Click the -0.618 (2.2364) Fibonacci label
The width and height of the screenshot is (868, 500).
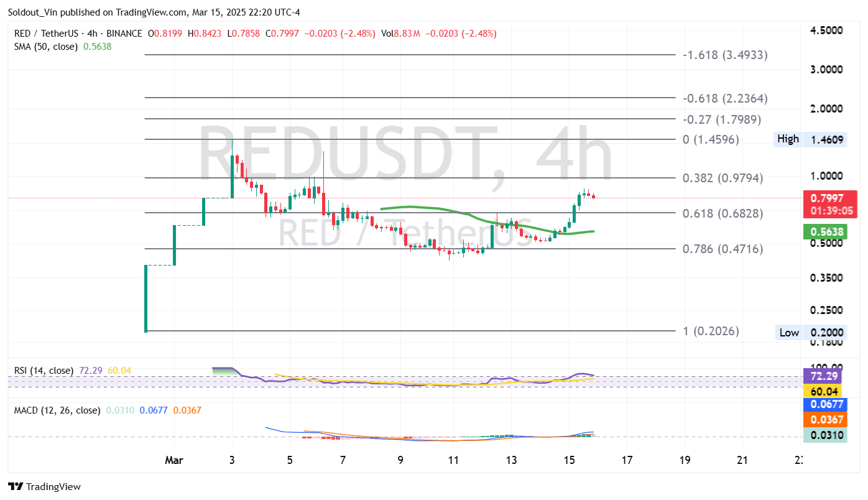tap(725, 98)
